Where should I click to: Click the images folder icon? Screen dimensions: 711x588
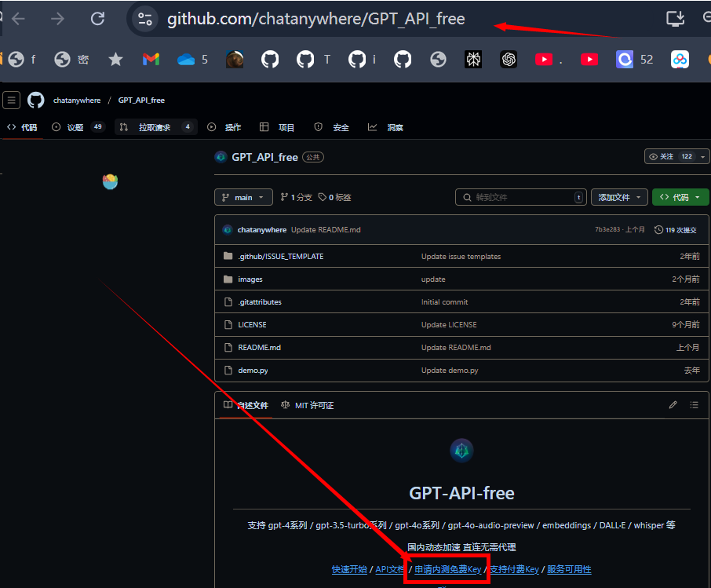click(228, 279)
